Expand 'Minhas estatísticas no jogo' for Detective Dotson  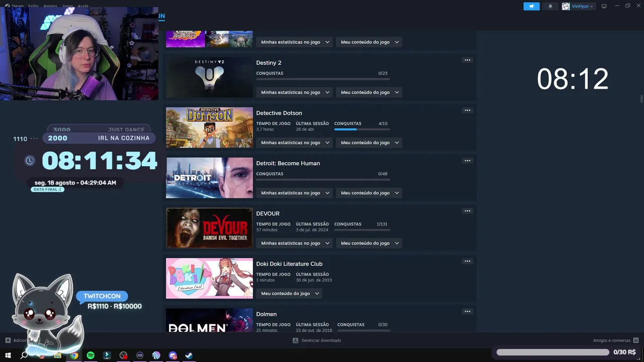295,142
